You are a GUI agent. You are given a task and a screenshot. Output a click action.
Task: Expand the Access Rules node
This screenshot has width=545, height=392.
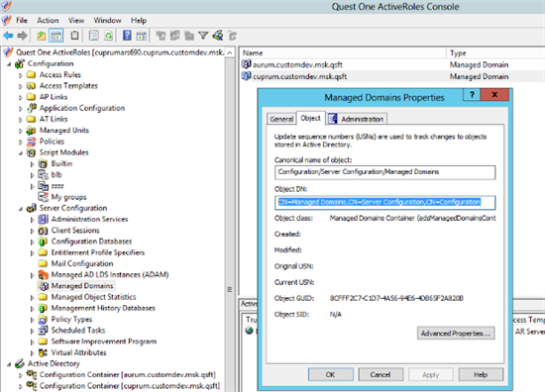[21, 75]
